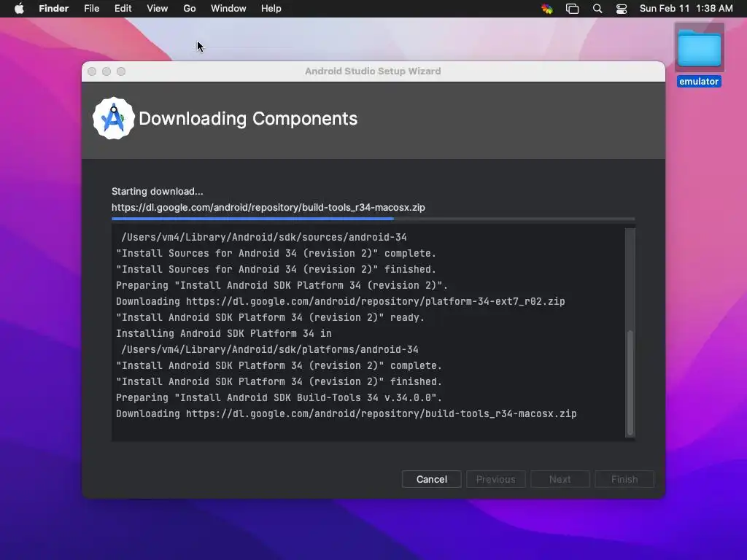Click the screen mirroring menu bar icon

click(572, 9)
